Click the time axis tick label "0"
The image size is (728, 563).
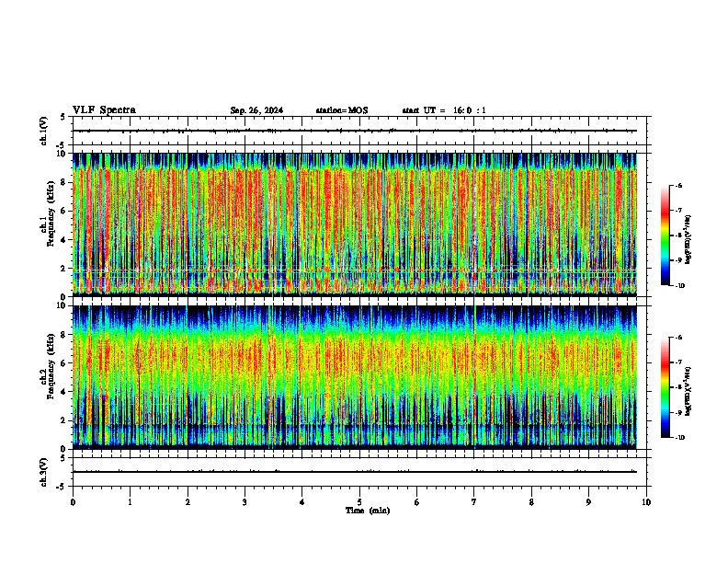73,502
